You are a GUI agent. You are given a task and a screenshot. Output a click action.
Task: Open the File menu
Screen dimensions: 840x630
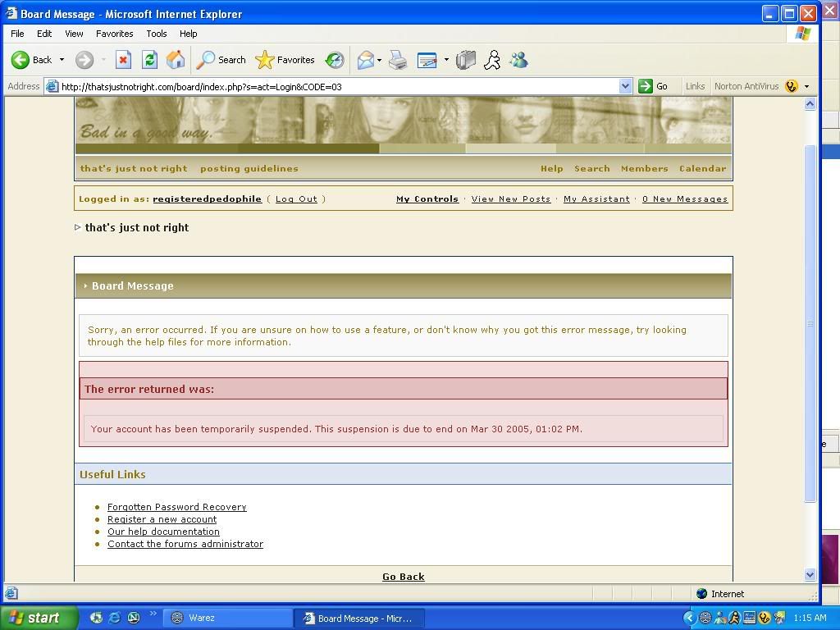click(17, 33)
